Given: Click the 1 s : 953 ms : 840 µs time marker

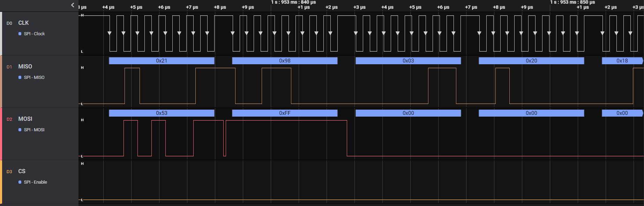Looking at the screenshot, I should (x=293, y=2).
